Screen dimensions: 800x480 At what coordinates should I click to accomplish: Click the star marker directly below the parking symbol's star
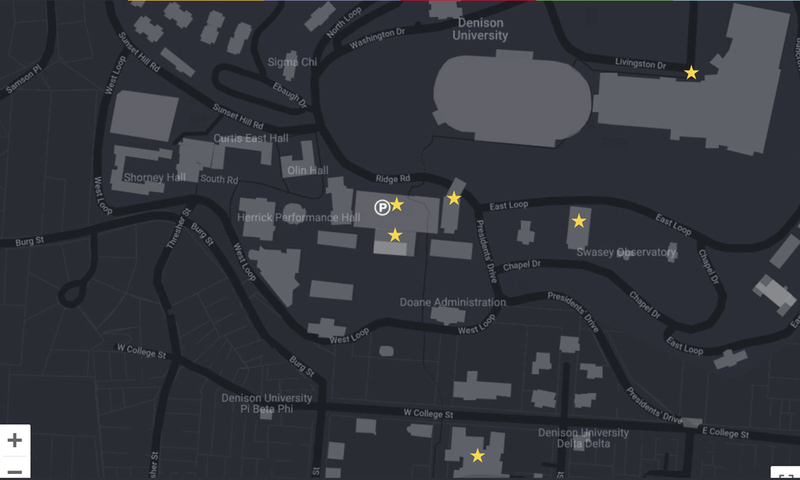tap(395, 235)
